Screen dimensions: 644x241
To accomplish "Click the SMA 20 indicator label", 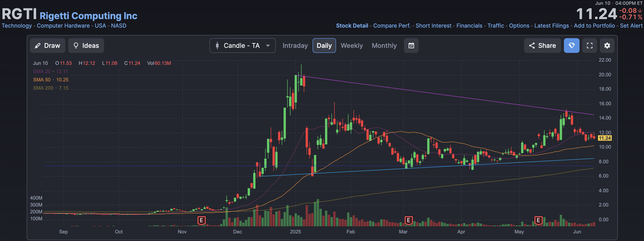I will click(x=42, y=72).
